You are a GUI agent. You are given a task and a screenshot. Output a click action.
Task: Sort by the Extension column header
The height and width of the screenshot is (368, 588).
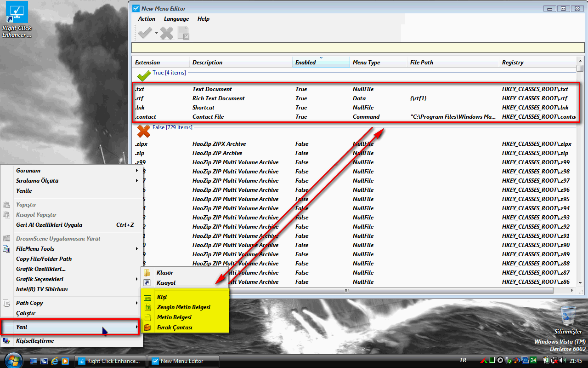coord(161,63)
